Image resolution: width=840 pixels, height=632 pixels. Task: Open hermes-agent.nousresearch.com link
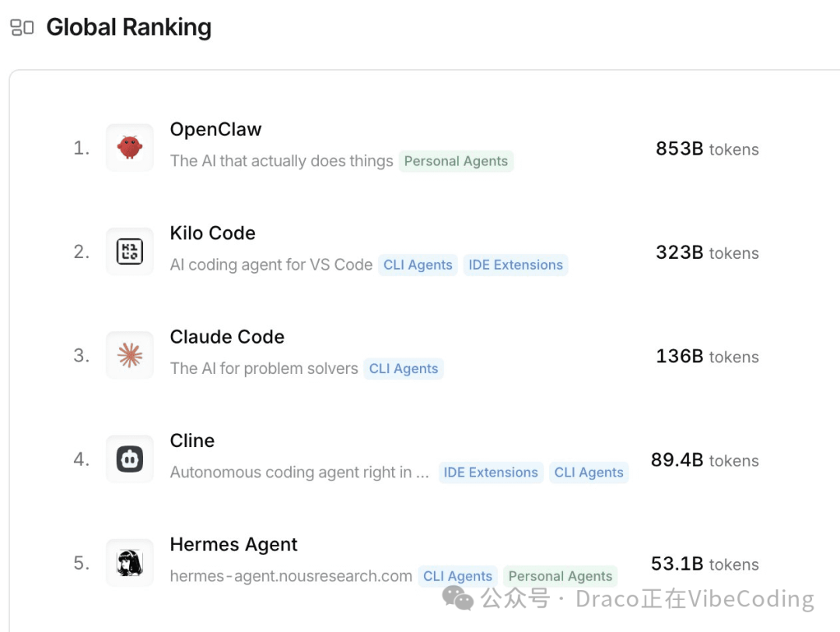tap(290, 576)
